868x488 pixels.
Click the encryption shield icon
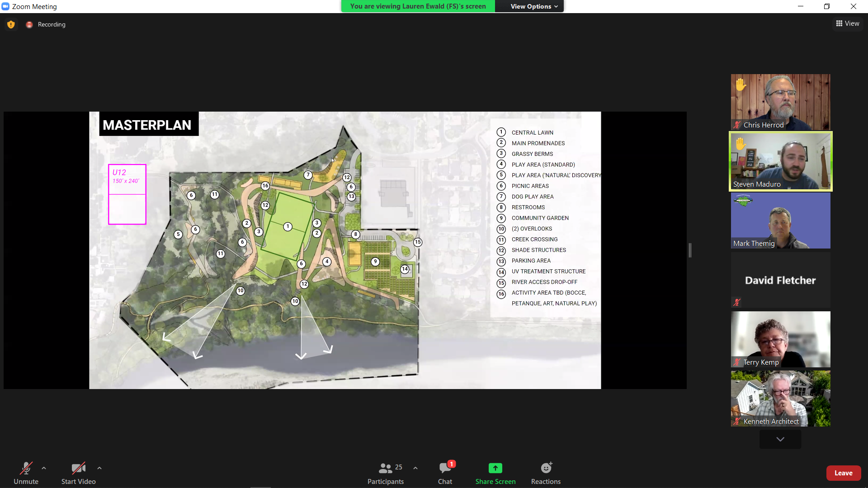(x=11, y=24)
